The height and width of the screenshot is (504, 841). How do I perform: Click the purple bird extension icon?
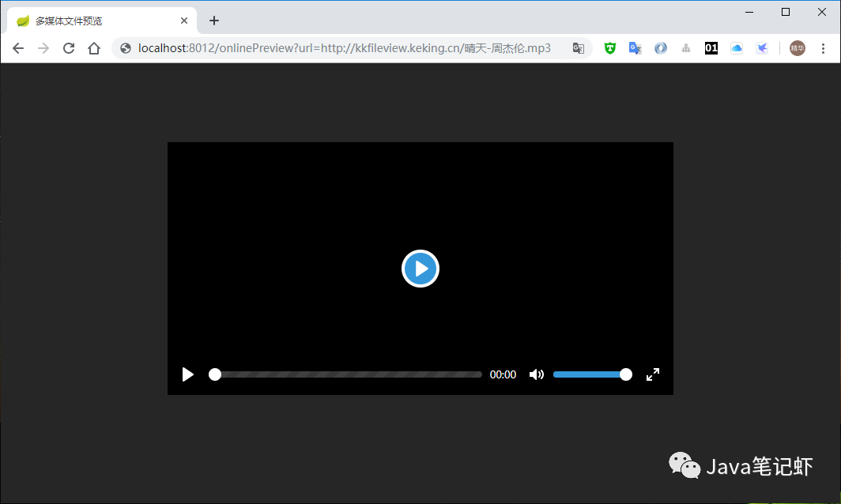[762, 48]
